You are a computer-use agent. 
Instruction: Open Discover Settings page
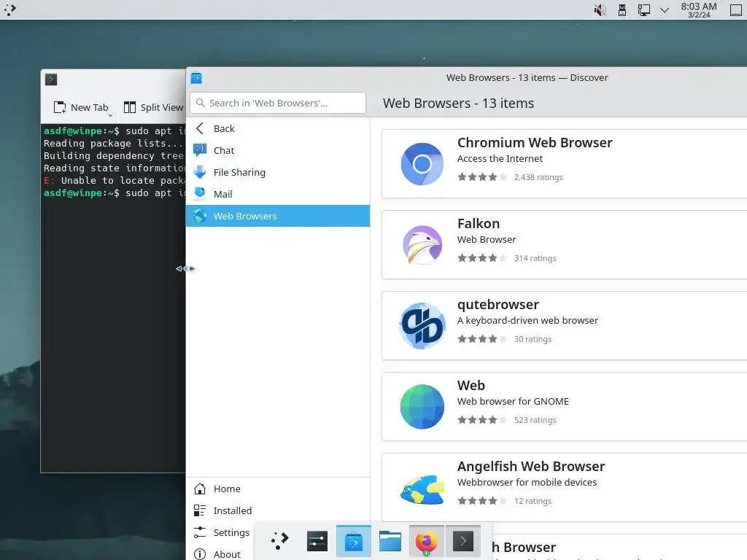[x=222, y=532]
